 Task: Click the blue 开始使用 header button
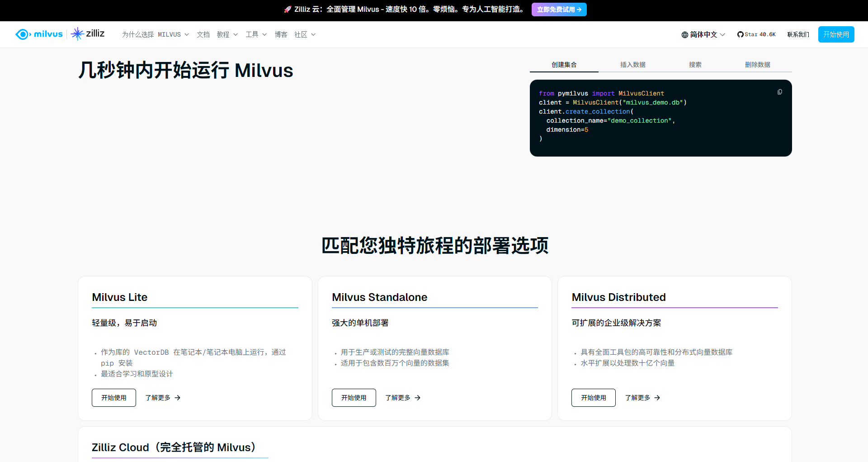(x=836, y=34)
